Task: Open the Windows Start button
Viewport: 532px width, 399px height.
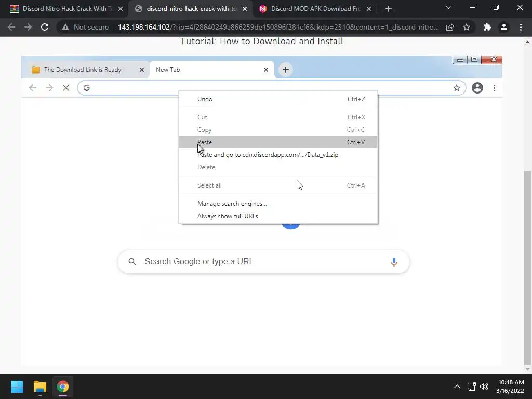Action: point(17,387)
